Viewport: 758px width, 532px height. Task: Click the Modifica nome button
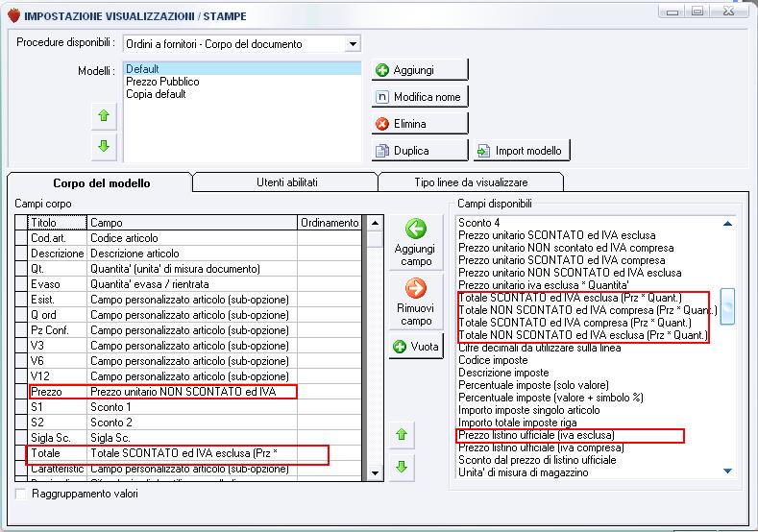click(420, 97)
